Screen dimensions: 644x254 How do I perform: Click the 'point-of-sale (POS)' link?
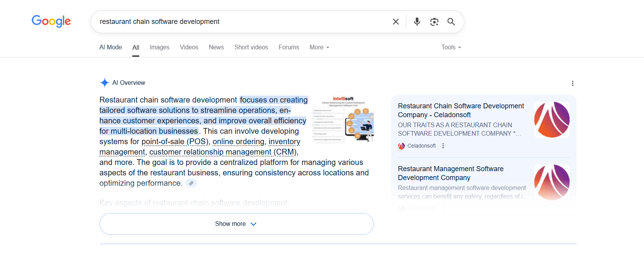(175, 141)
